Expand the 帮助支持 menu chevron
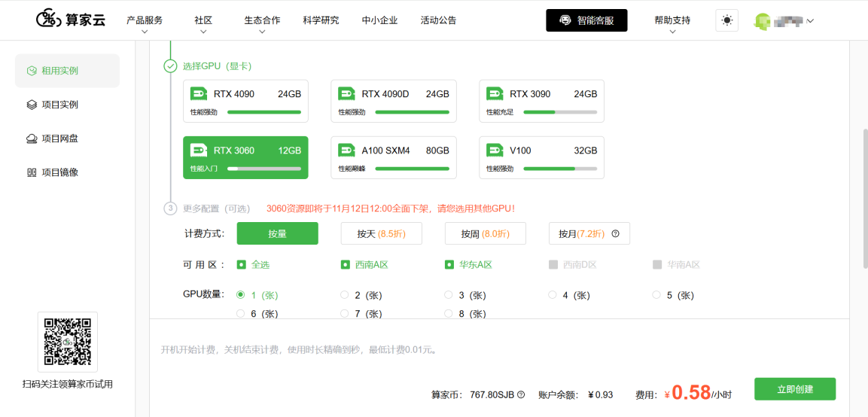868x417 pixels. [672, 32]
